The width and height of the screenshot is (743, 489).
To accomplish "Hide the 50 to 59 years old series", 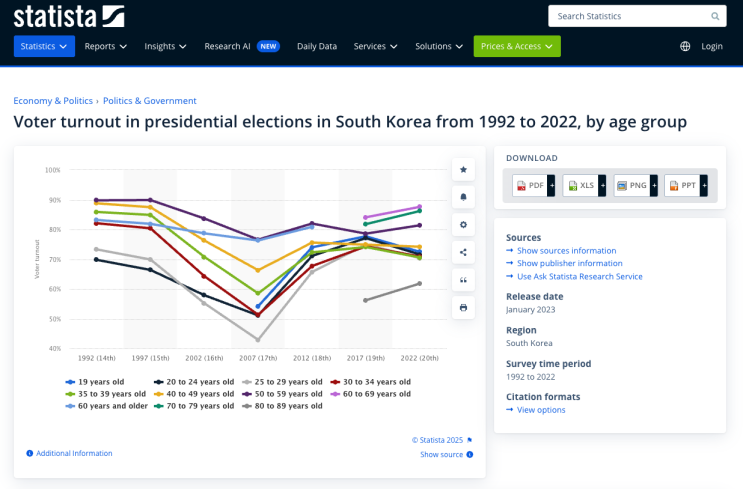I will (x=282, y=394).
